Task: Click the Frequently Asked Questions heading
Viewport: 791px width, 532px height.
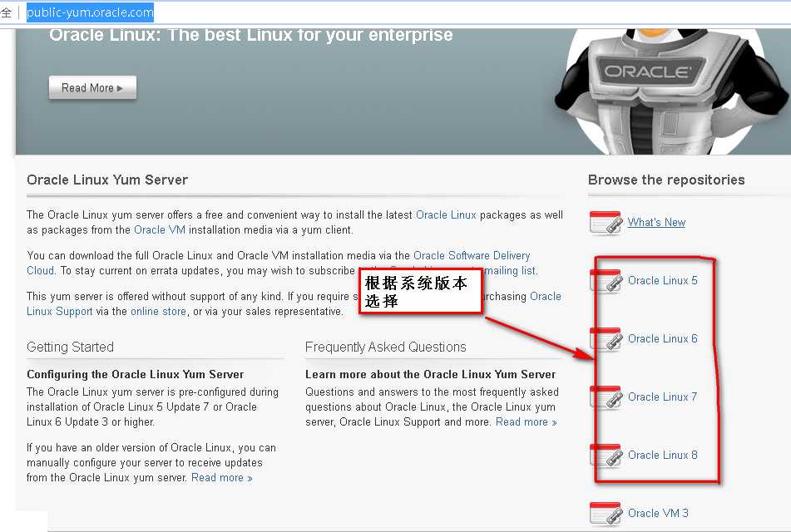Action: pyautogui.click(x=385, y=347)
